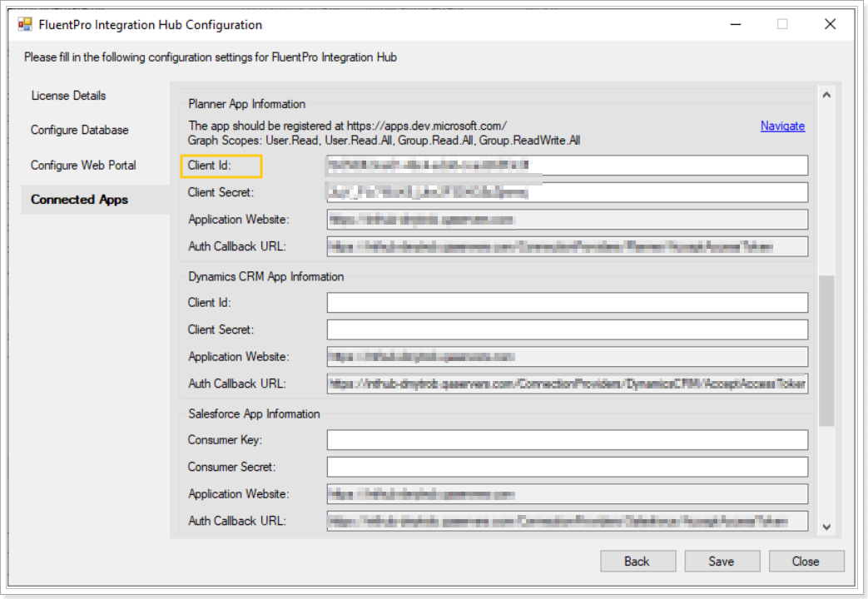Image resolution: width=868 pixels, height=599 pixels.
Task: Save the configuration settings
Action: (722, 561)
